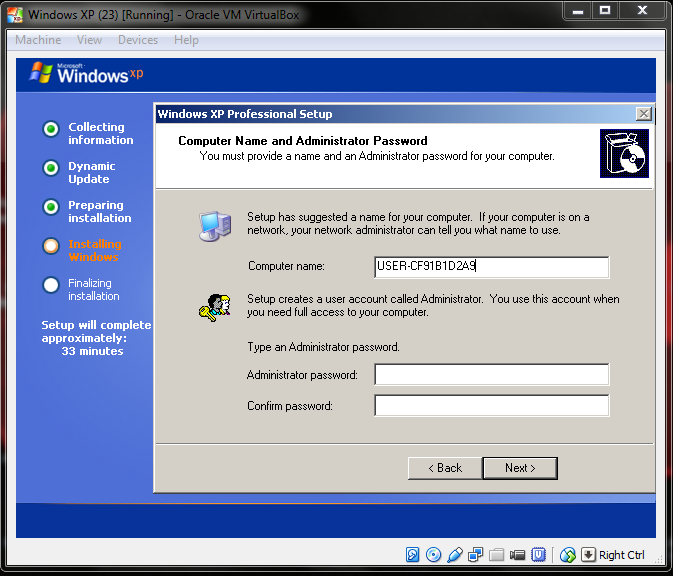This screenshot has height=576, width=673.
Task: Click the Collecting information step indicator
Action: click(51, 129)
